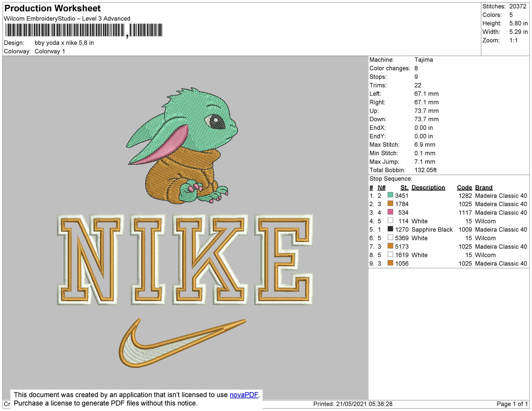Click code 1117 in the sequence table

tap(465, 213)
